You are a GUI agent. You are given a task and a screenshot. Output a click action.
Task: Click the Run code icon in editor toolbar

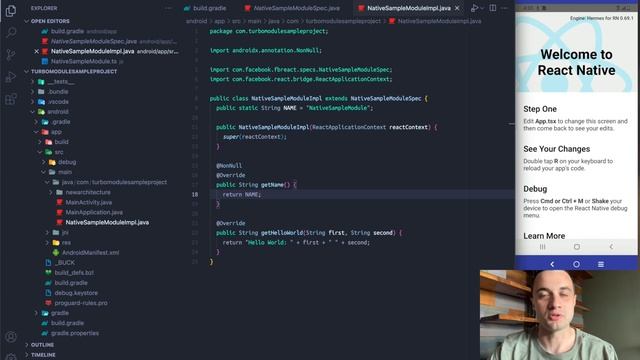(x=474, y=8)
